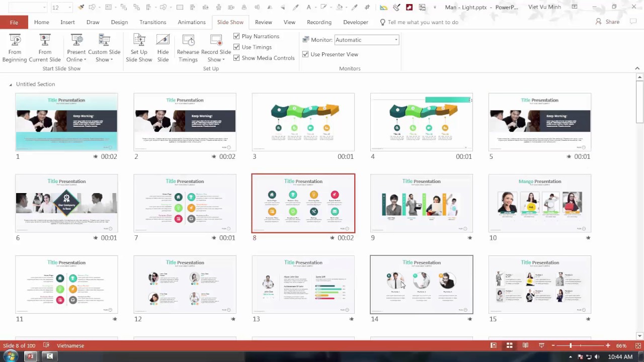
Task: Click the Rehearse Timings icon
Action: point(188,40)
